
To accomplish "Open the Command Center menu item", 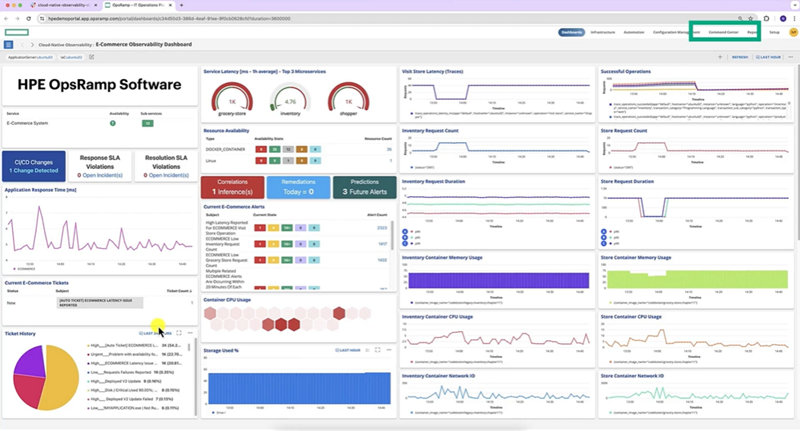I will pyautogui.click(x=723, y=32).
